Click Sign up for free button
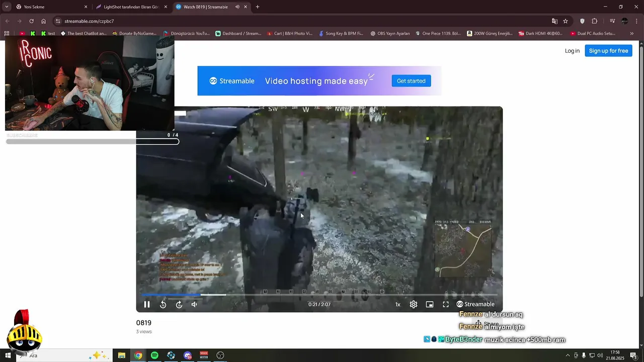 [608, 51]
